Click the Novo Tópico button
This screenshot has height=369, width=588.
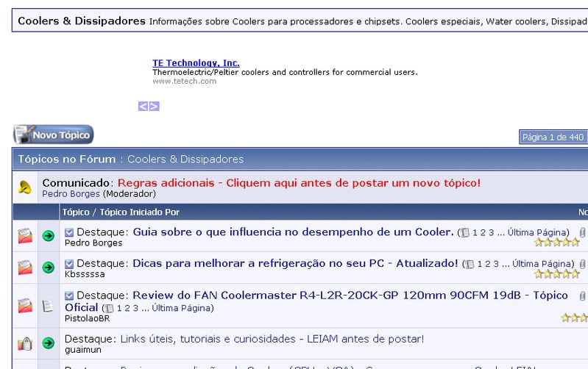(53, 135)
